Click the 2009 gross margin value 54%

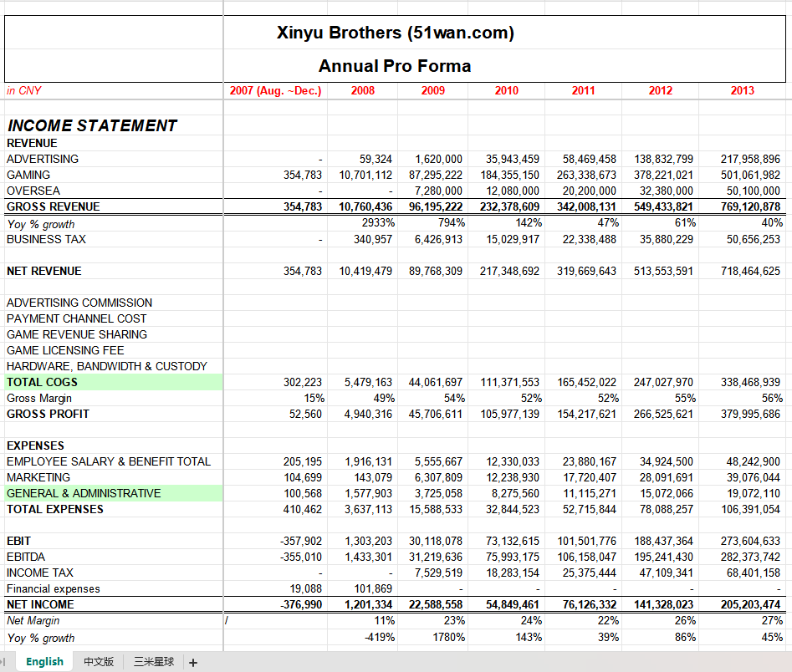(454, 399)
